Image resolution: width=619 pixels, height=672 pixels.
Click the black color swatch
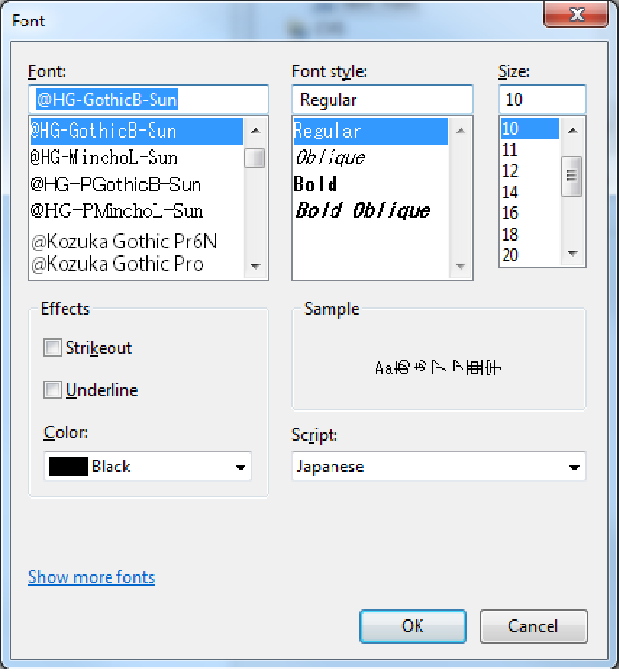click(68, 467)
